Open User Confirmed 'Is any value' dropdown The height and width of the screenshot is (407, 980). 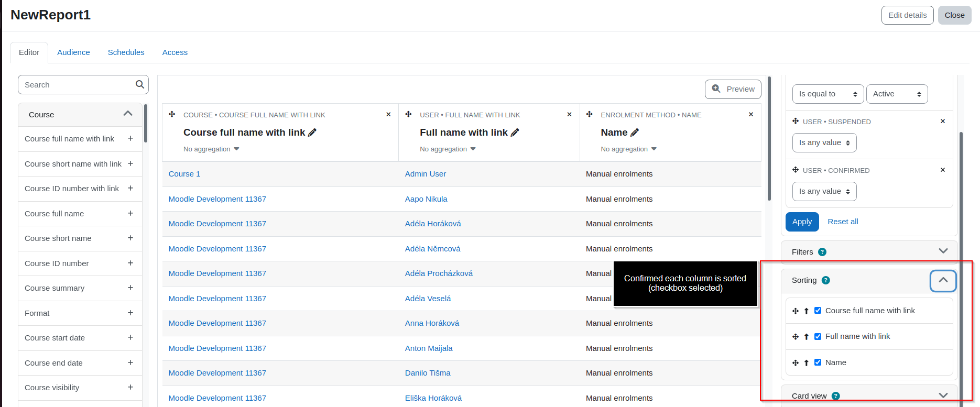pos(824,191)
